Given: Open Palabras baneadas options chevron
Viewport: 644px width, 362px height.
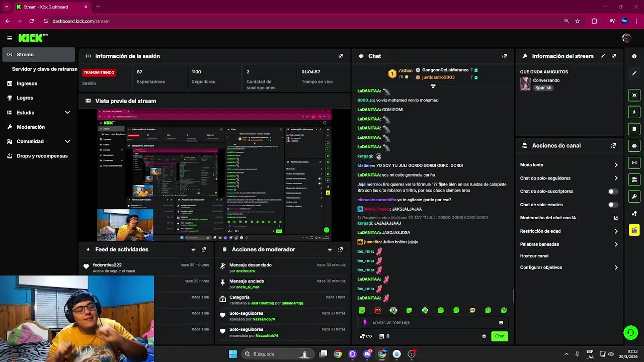Looking at the screenshot, I should click(x=616, y=244).
